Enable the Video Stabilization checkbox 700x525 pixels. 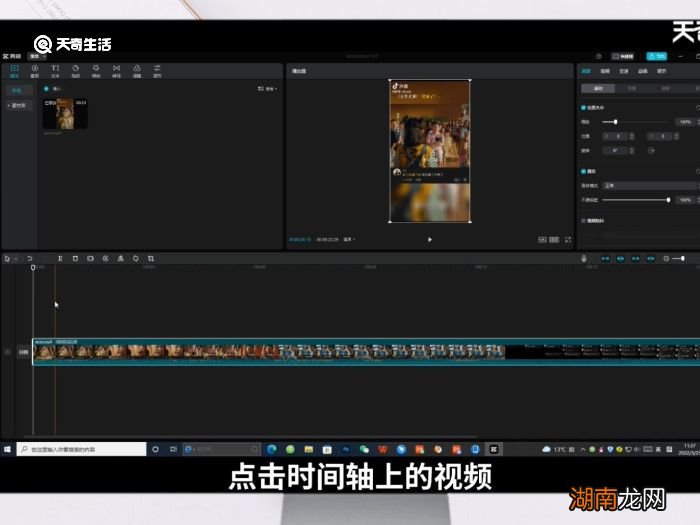(x=583, y=221)
